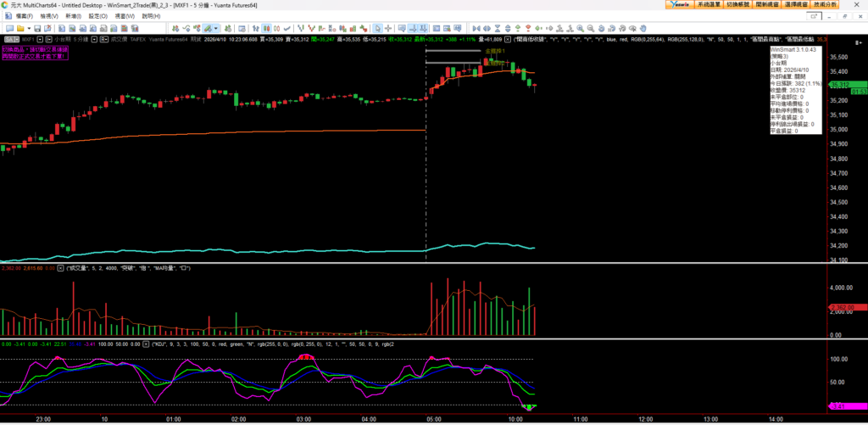The image size is (868, 425).
Task: Click the 35,312 current price label
Action: pyautogui.click(x=840, y=85)
